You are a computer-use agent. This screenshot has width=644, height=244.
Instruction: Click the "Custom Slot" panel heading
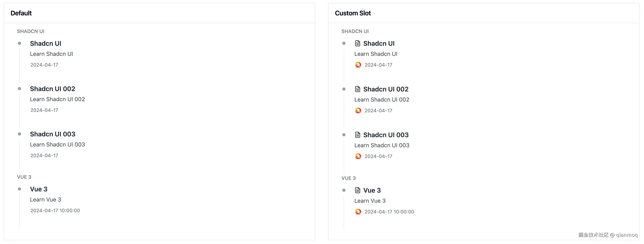click(353, 13)
